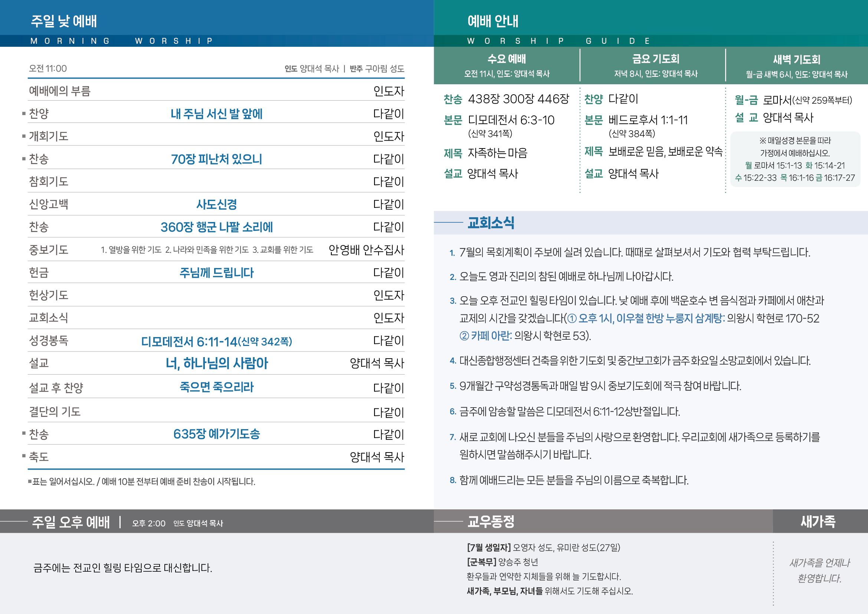This screenshot has height=614, width=868.
Task: Click the '예배 안내' heading
Action: 492,21
